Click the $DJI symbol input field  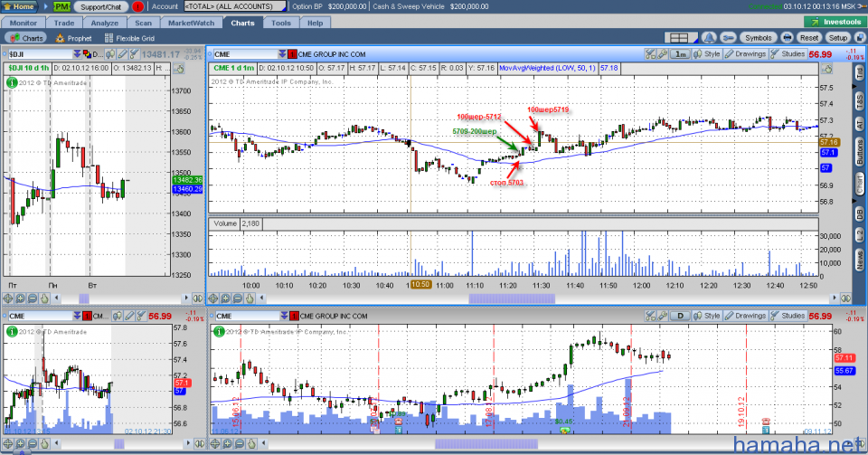coord(40,54)
